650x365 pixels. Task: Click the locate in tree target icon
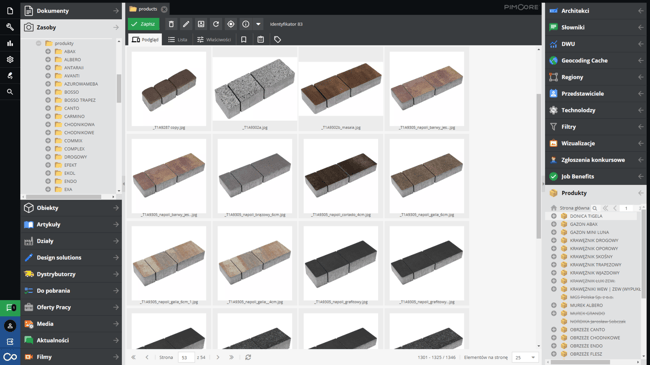pos(231,24)
